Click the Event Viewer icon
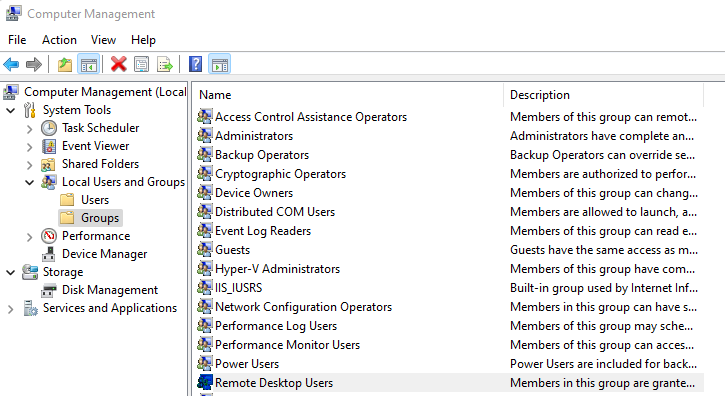 [49, 146]
